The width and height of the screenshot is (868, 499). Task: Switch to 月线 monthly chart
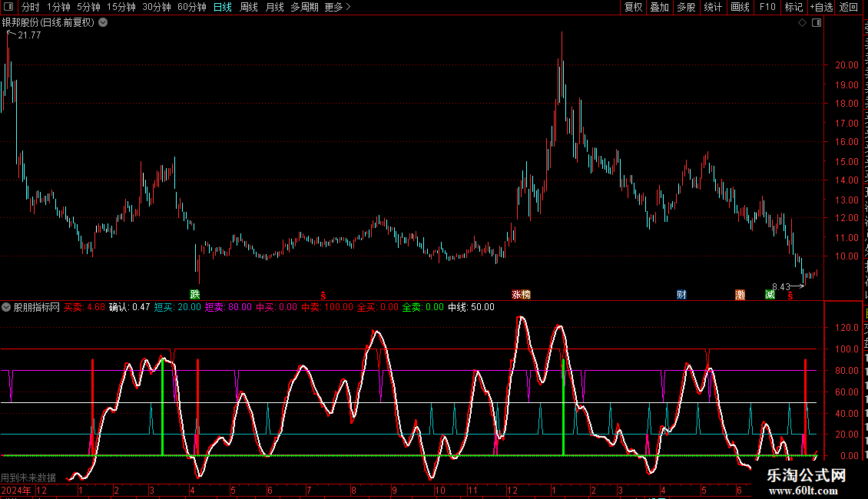[274, 7]
